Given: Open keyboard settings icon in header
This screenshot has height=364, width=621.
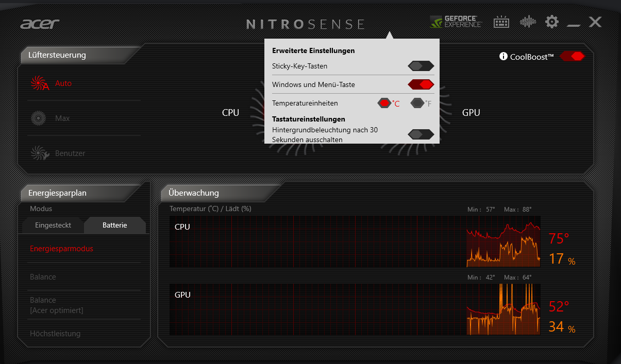Looking at the screenshot, I should click(x=501, y=22).
